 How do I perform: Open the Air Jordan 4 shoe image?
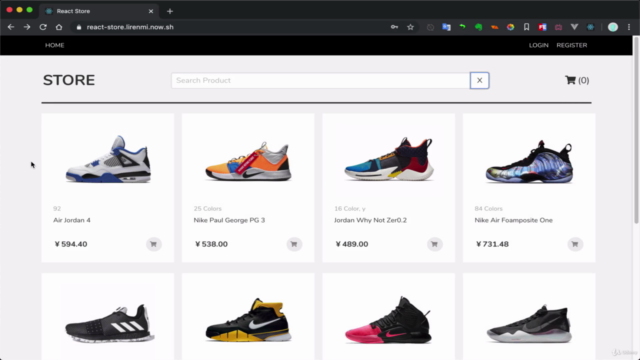(108, 159)
